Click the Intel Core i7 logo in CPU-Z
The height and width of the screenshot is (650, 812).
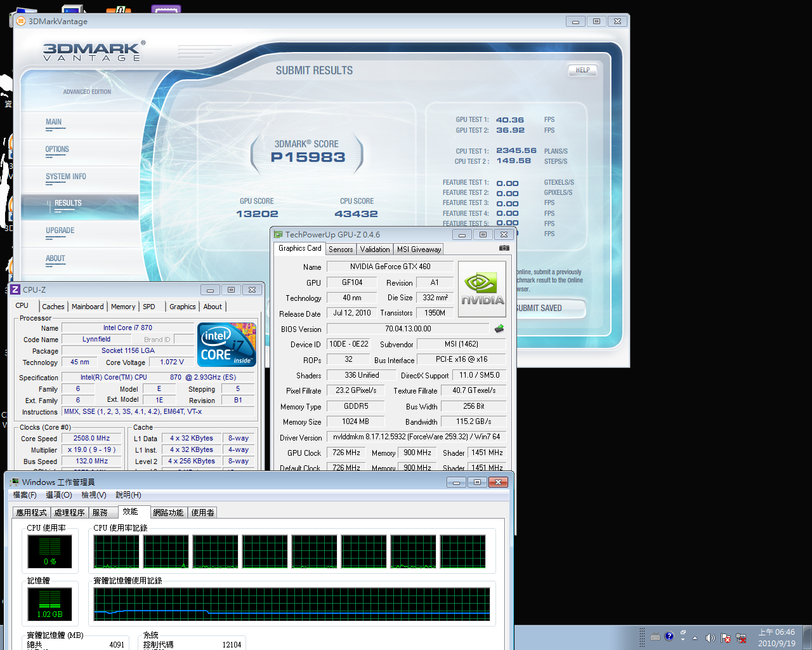click(227, 345)
